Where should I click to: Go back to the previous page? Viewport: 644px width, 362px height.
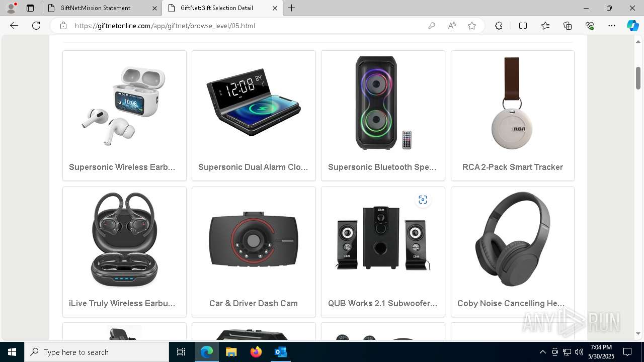point(14,26)
